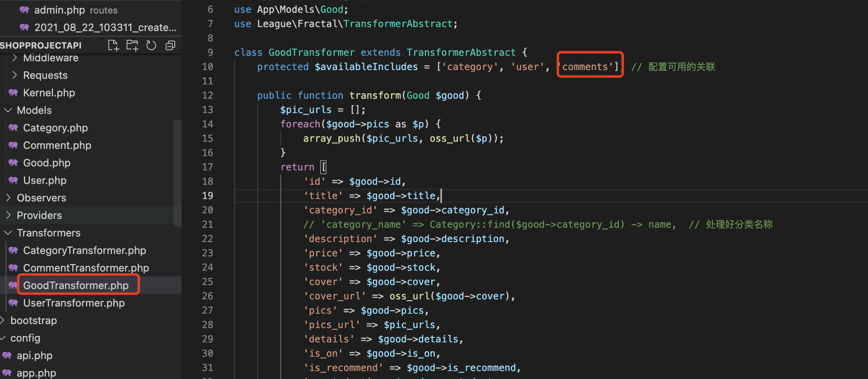
Task: Click the opening bracket after return
Action: pos(324,167)
